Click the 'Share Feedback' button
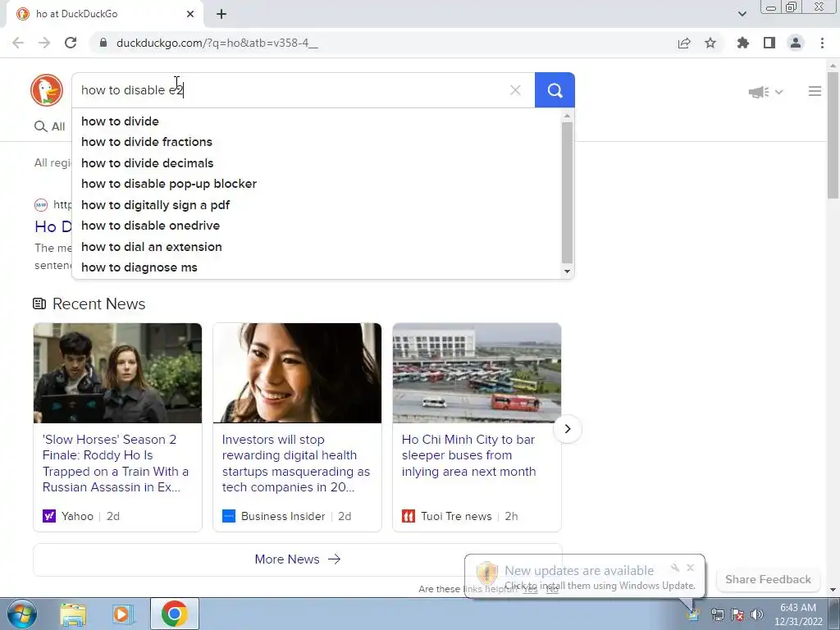 click(768, 579)
